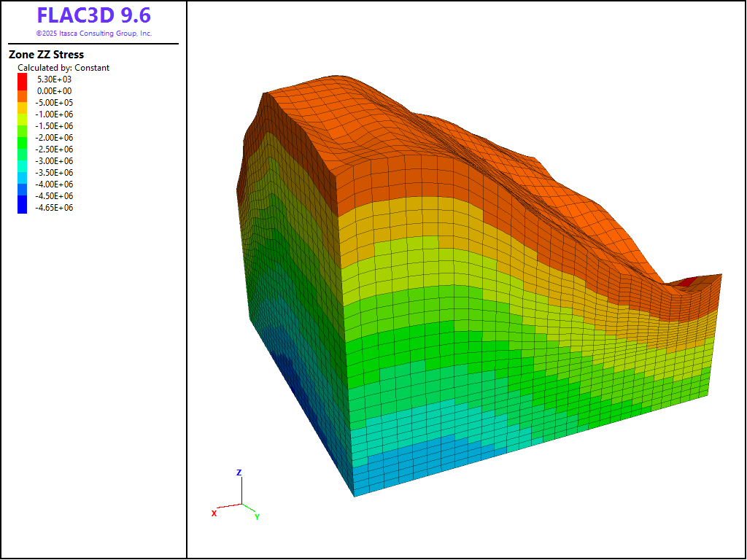Viewport: 747px width, 560px height.
Task: Click the small red zone on model top
Action: [x=685, y=281]
